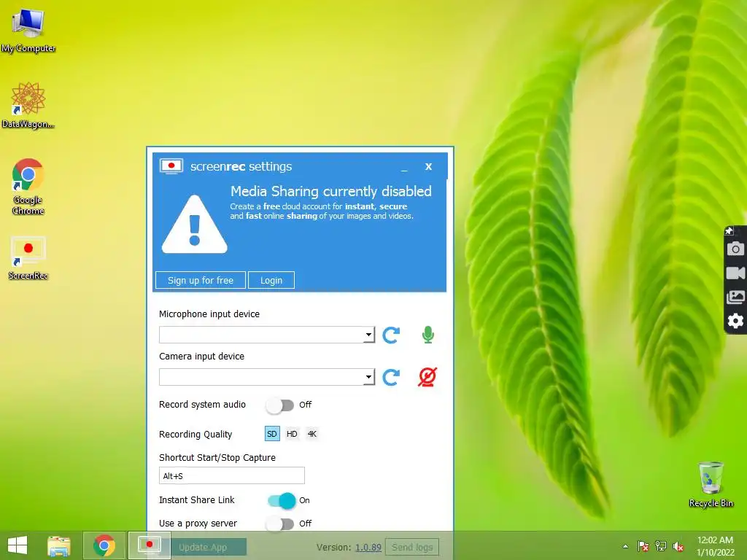Click the Send logs button
747x560 pixels.
coord(412,547)
